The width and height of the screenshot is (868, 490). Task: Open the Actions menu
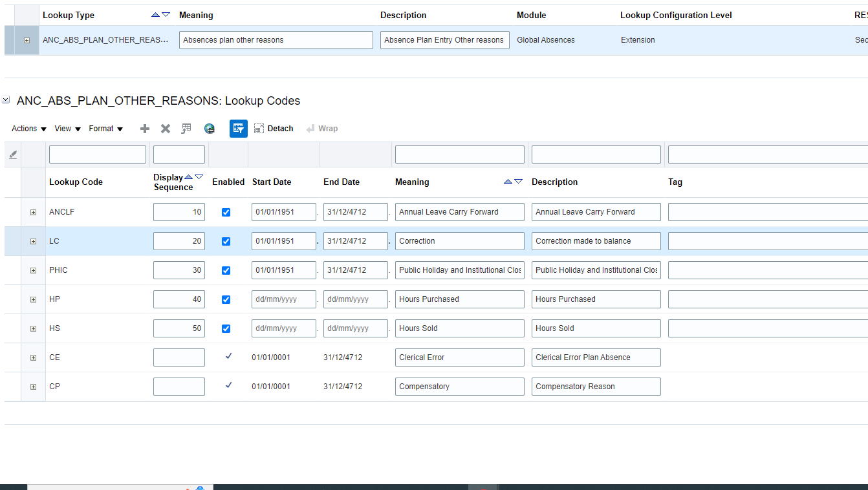27,128
